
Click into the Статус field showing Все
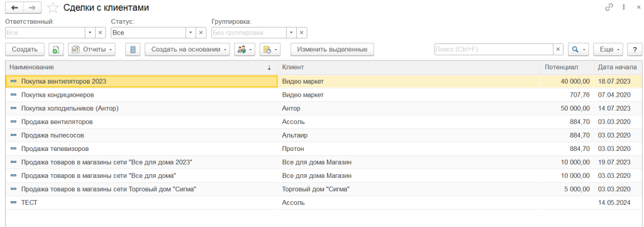(x=148, y=33)
